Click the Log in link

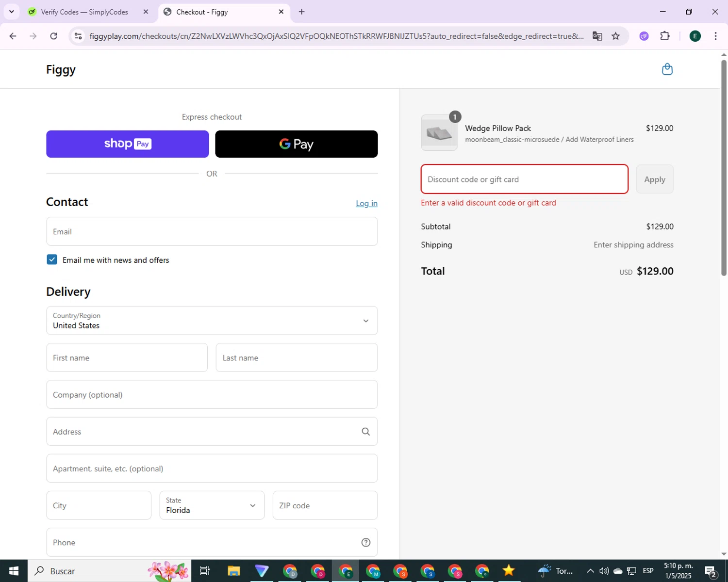point(366,203)
